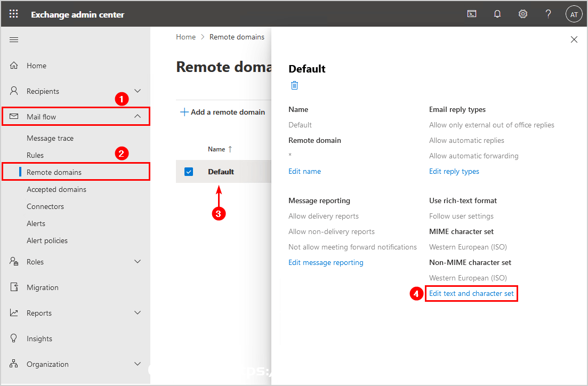Click the 'Non-MIME character set' heading
This screenshot has height=386, width=588.
pos(470,263)
